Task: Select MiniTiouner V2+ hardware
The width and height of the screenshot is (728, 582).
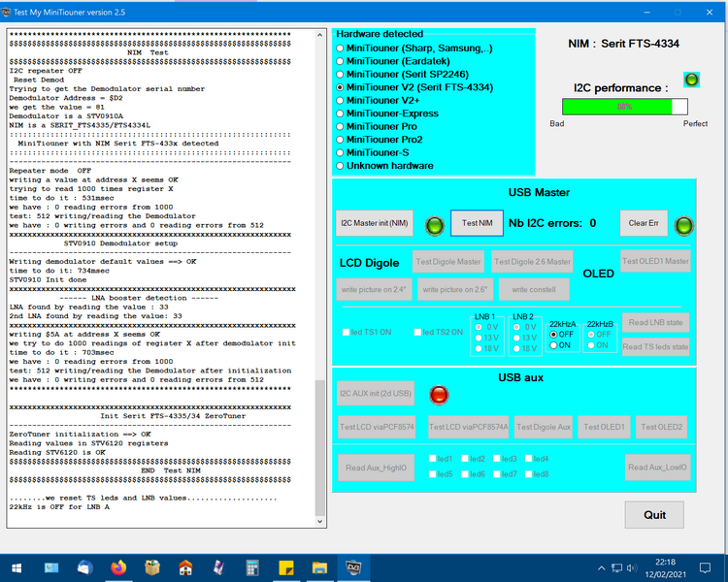Action: coord(378,100)
